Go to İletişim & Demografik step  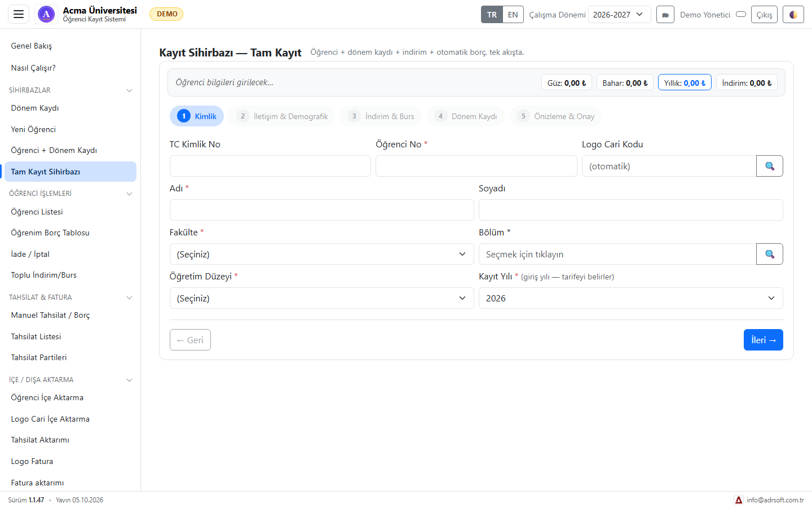pos(282,116)
